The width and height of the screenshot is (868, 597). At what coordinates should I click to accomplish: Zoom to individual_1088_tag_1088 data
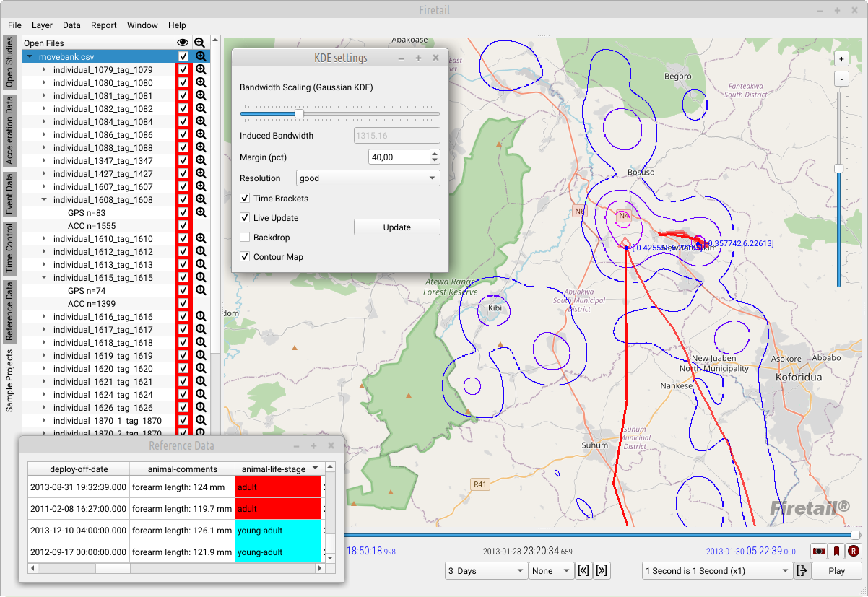click(x=201, y=148)
